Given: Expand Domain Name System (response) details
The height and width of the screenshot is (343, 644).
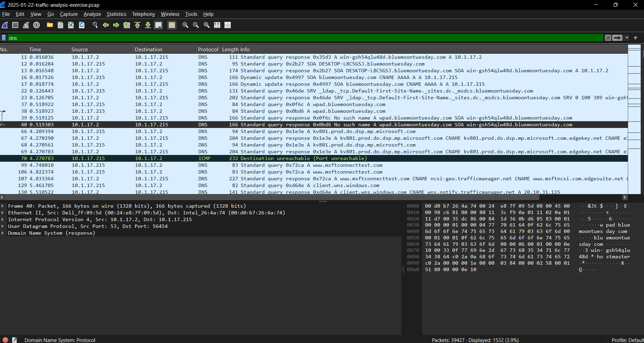Looking at the screenshot, I should pyautogui.click(x=3, y=233).
